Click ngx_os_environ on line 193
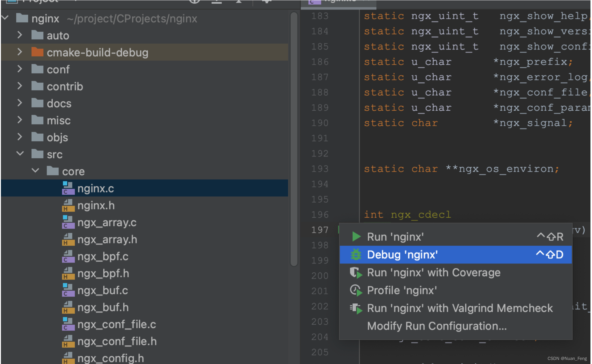 [x=506, y=169]
